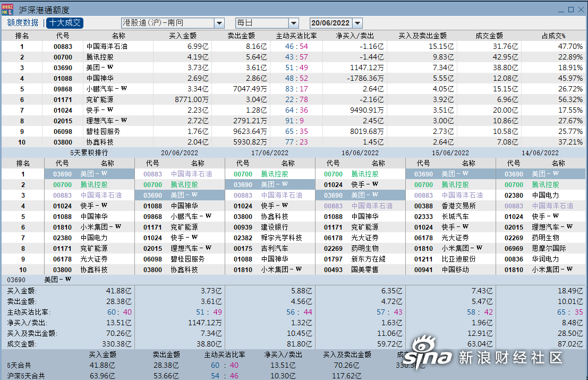
Task: Click the SH/SZ HK app icon in the title bar
Action: click(7, 10)
